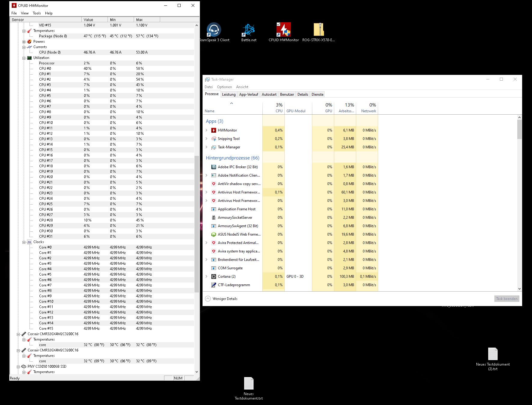532x405 pixels.
Task: Open File menu in HWMonitor
Action: [14, 13]
